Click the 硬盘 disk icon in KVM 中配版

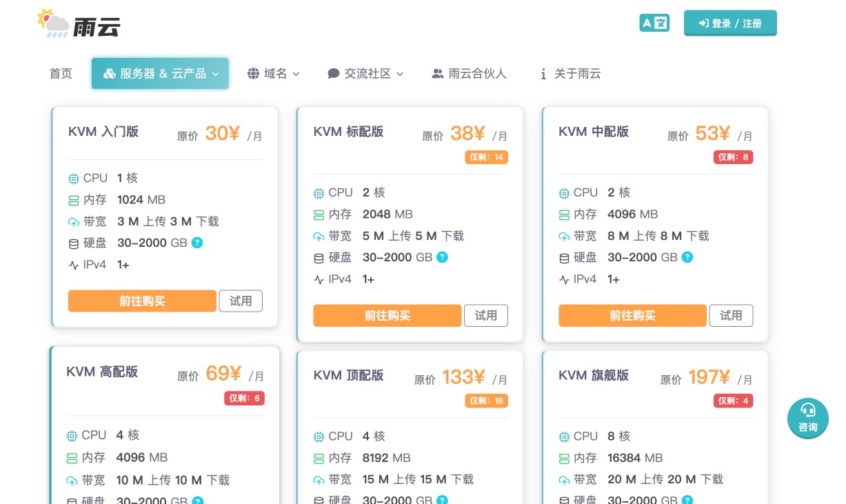pos(564,258)
